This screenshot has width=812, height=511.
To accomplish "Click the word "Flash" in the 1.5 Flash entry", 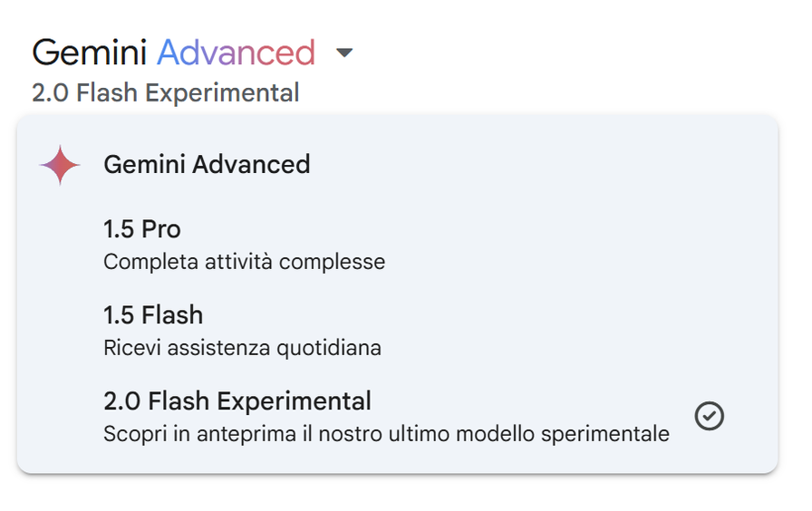I will (x=172, y=315).
